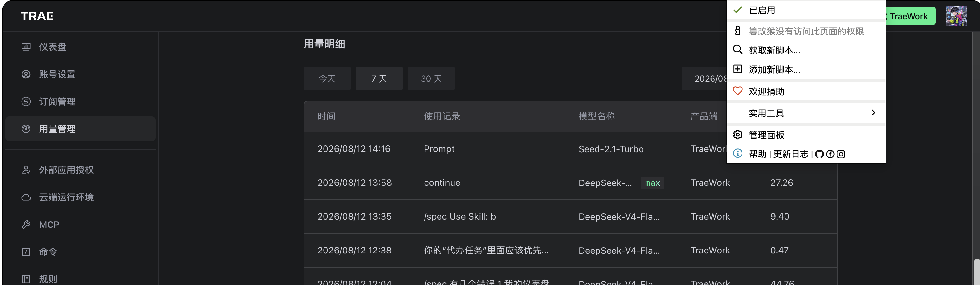Open the MCP wrench icon
The width and height of the screenshot is (980, 285).
(x=26, y=224)
